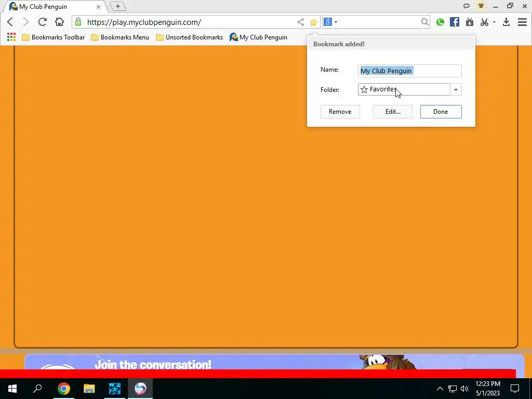Click the Remove bookmark button
This screenshot has height=399, width=532.
(x=340, y=112)
